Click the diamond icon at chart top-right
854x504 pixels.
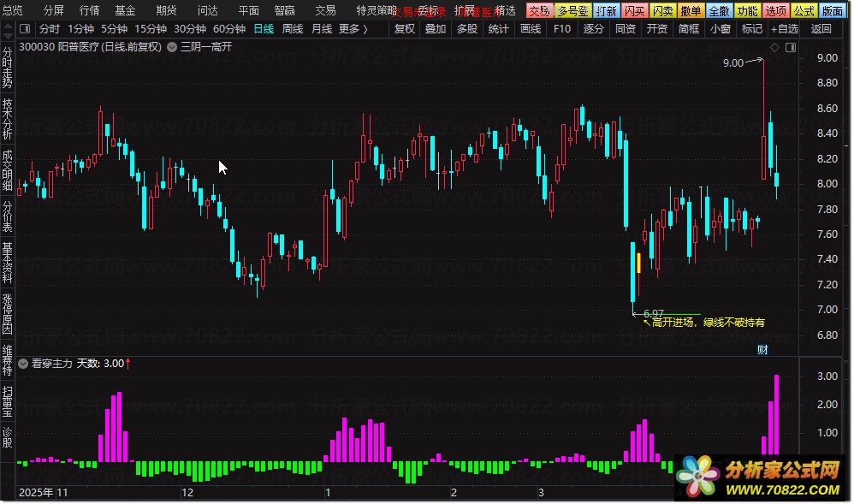coord(774,48)
